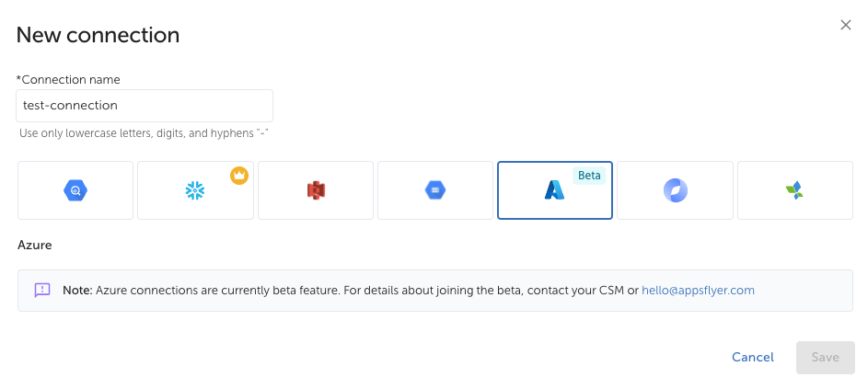
Task: Click the Azure beta feature note text
Action: click(x=350, y=290)
